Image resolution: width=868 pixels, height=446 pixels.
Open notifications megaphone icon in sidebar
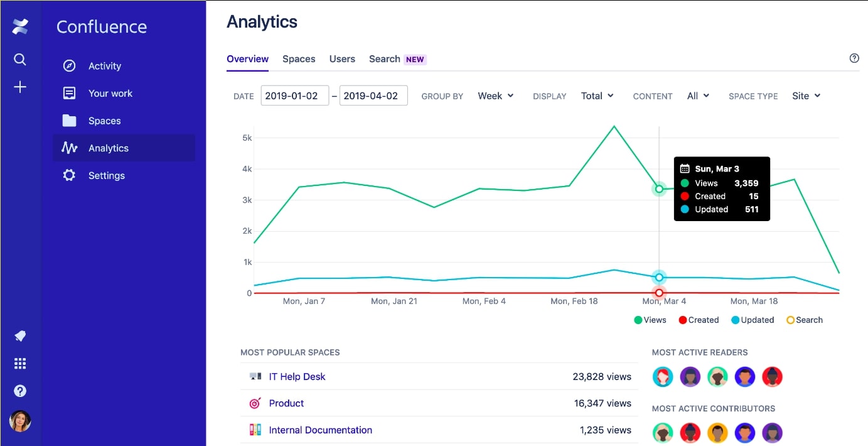pos(20,336)
